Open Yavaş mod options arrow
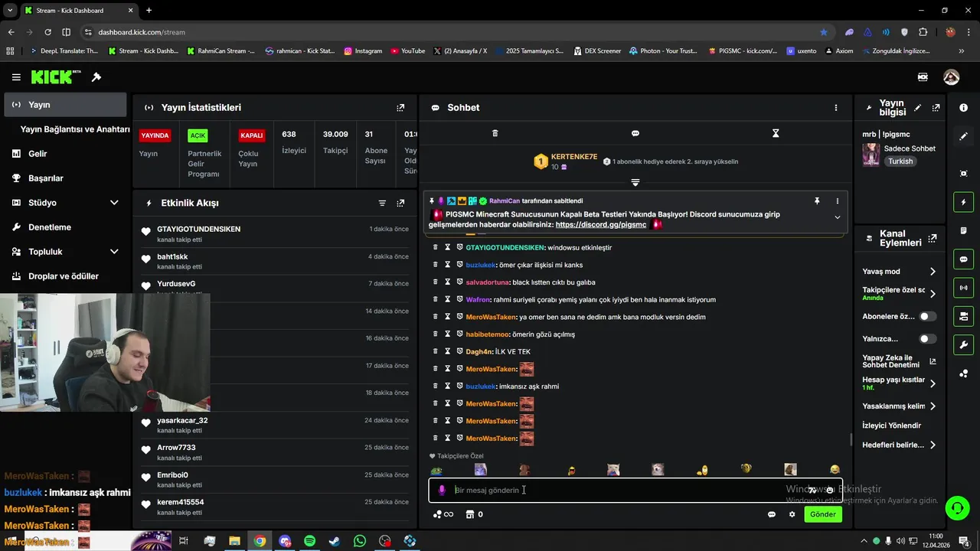 click(933, 272)
